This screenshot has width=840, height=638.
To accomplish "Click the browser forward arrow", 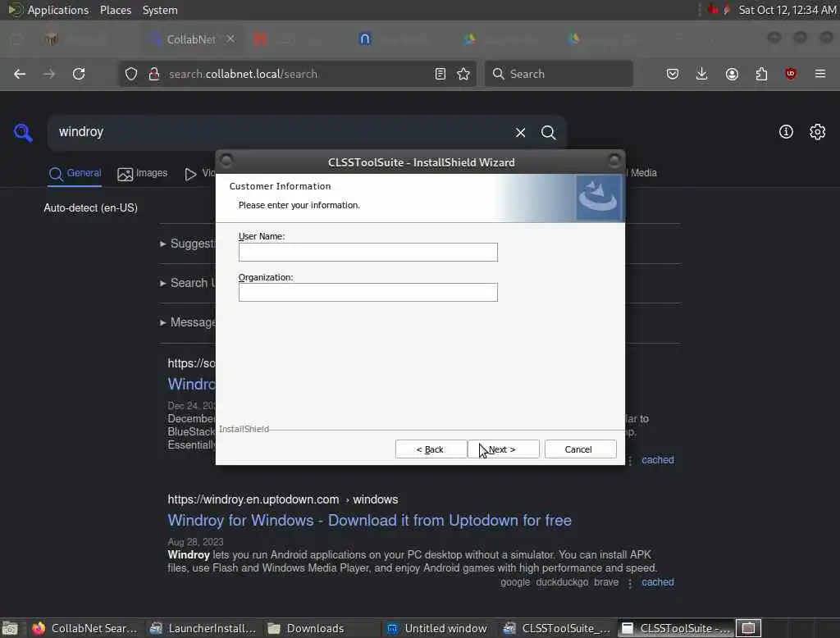I will [49, 74].
